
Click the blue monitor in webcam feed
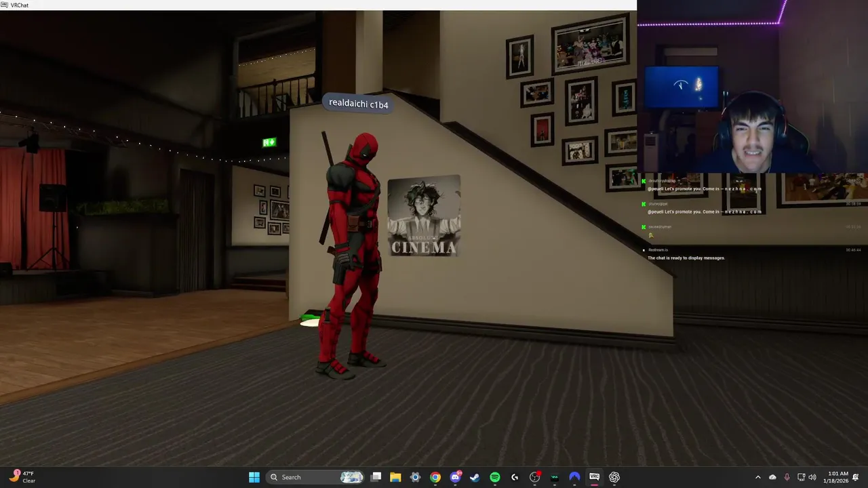682,87
